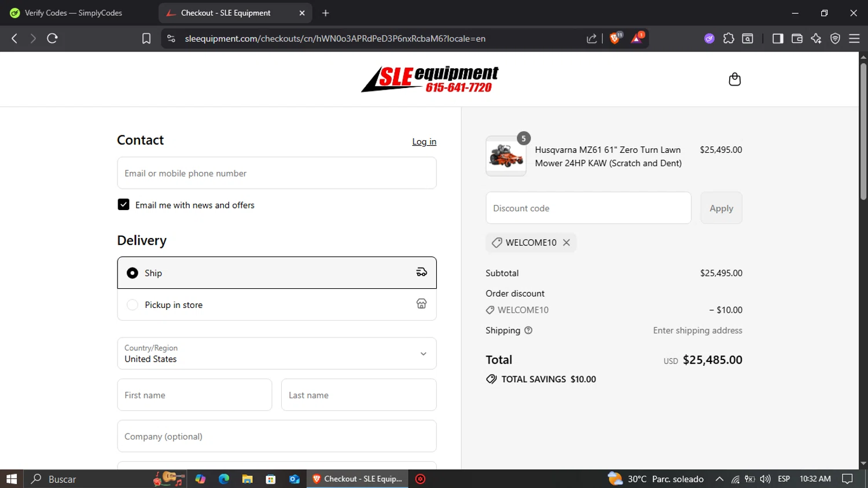Close the Checkout - SLE Equipment tab
This screenshot has width=868, height=488.
pyautogui.click(x=302, y=13)
